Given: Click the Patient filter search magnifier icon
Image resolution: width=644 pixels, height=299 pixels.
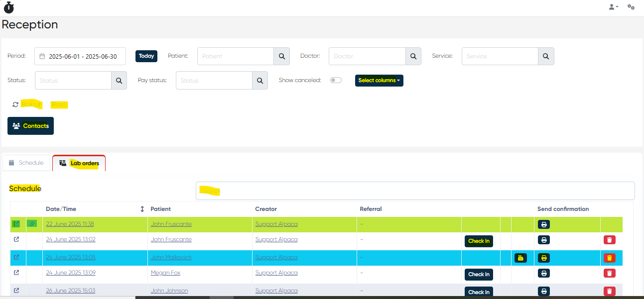Looking at the screenshot, I should point(281,56).
